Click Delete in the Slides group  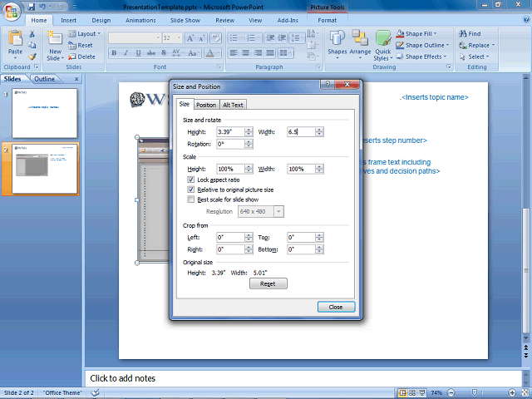[x=81, y=57]
